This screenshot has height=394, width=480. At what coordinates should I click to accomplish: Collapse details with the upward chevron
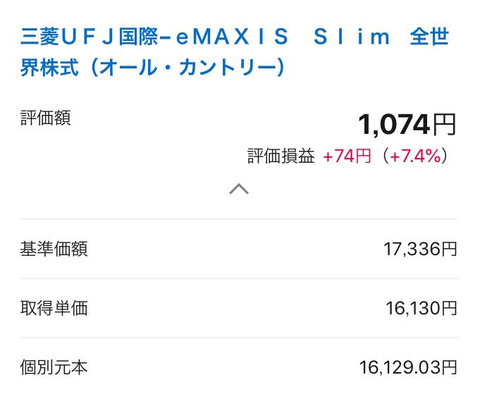tap(239, 189)
